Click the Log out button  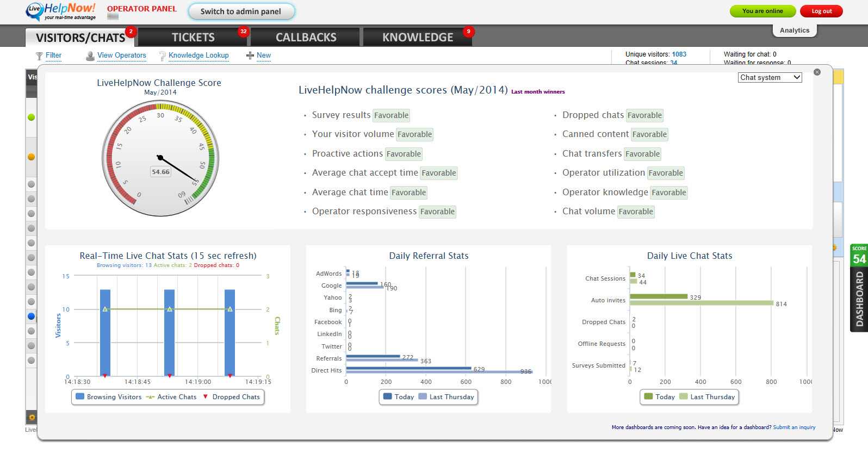click(x=821, y=11)
